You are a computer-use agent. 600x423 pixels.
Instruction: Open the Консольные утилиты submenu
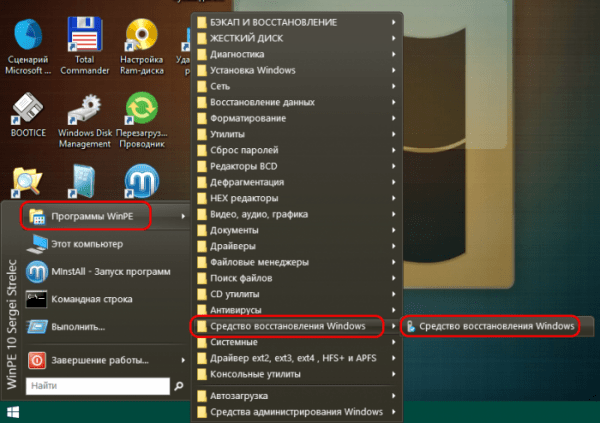[x=297, y=374]
